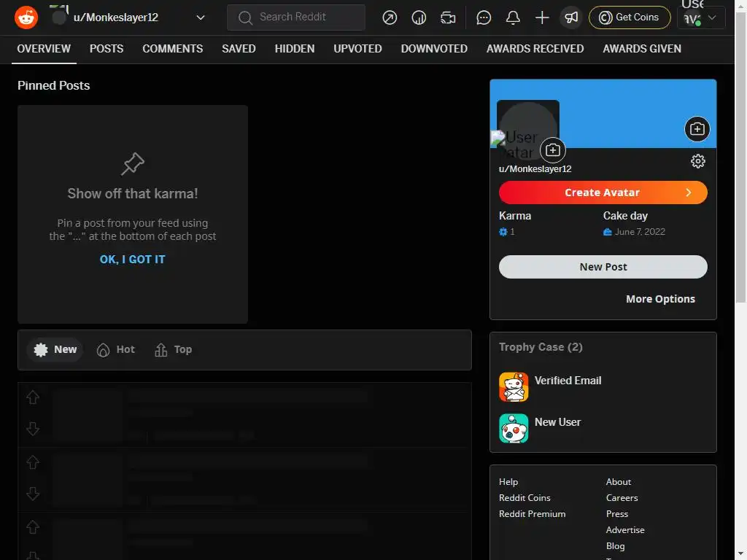Image resolution: width=747 pixels, height=560 pixels.
Task: Click the page vertical scrollbar thumb
Action: tap(740, 157)
